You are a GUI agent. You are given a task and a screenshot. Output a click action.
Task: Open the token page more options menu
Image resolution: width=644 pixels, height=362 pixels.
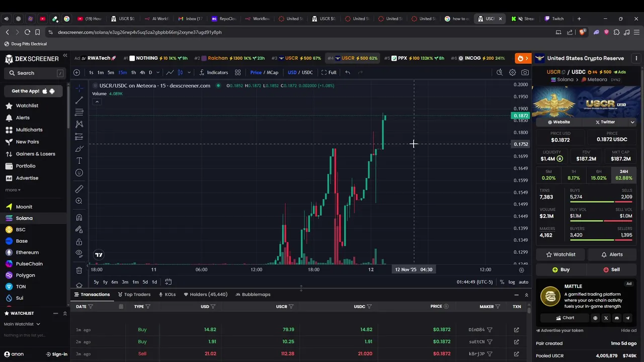point(636,58)
